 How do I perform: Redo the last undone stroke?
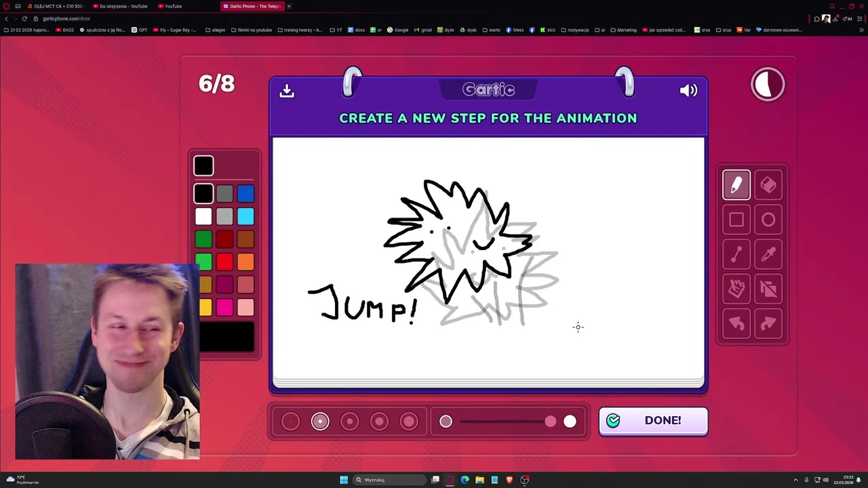click(768, 324)
